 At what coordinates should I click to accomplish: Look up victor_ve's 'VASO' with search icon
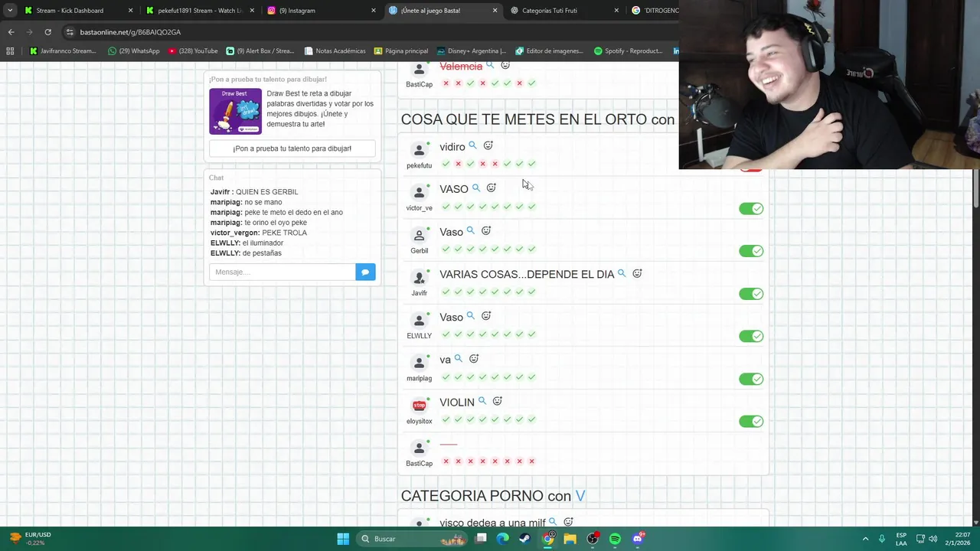[475, 188]
